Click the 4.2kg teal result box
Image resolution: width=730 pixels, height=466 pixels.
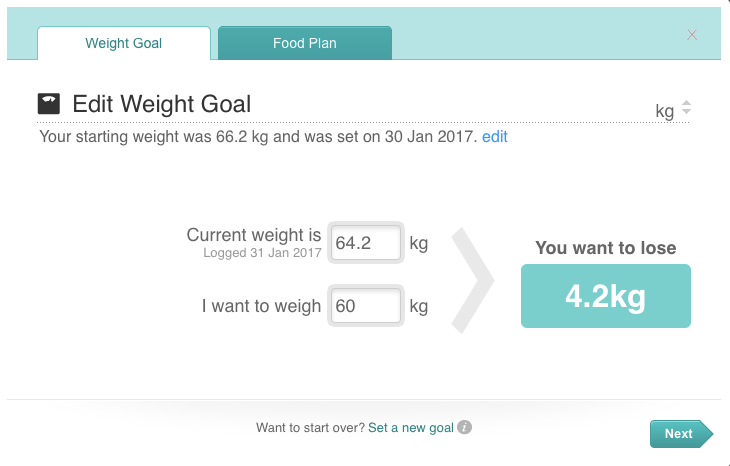pyautogui.click(x=606, y=296)
